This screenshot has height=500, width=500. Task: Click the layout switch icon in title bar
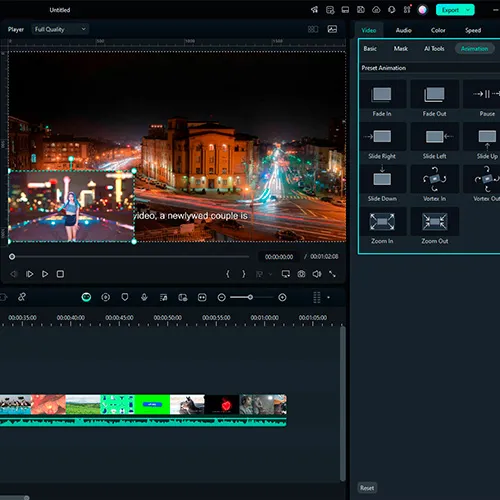(345, 10)
